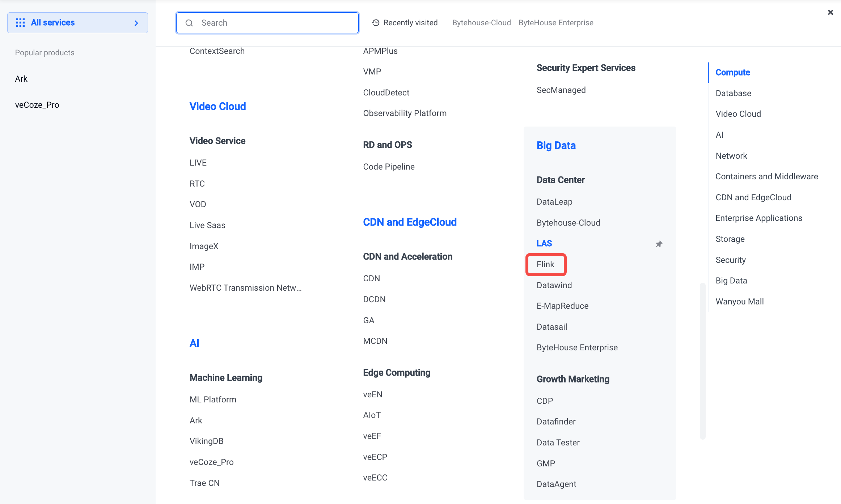
Task: Open the SecManaged service
Action: (561, 90)
